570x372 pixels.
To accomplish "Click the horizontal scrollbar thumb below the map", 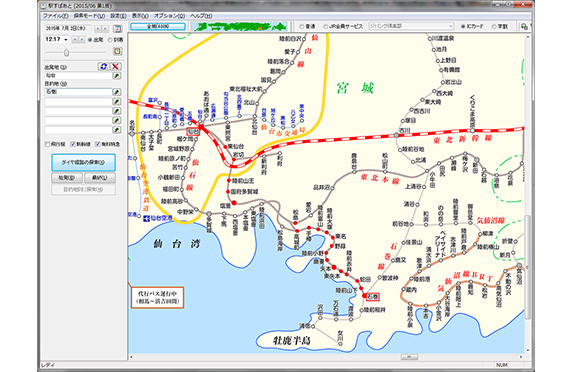I will click(x=409, y=357).
